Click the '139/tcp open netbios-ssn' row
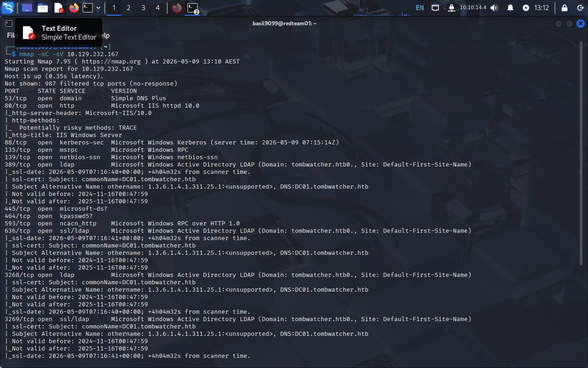588x368 pixels. (111, 157)
